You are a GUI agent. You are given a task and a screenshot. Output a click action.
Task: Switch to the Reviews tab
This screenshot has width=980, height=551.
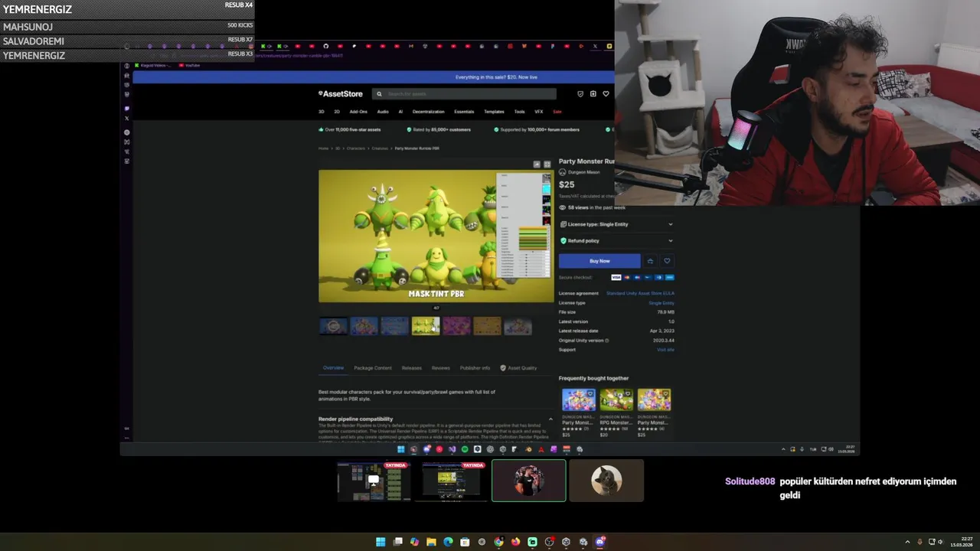(x=441, y=368)
